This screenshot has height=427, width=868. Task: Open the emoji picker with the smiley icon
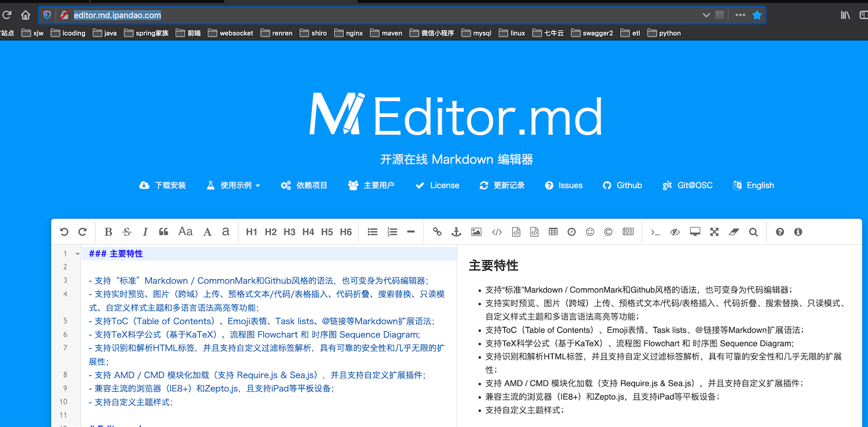(x=590, y=232)
